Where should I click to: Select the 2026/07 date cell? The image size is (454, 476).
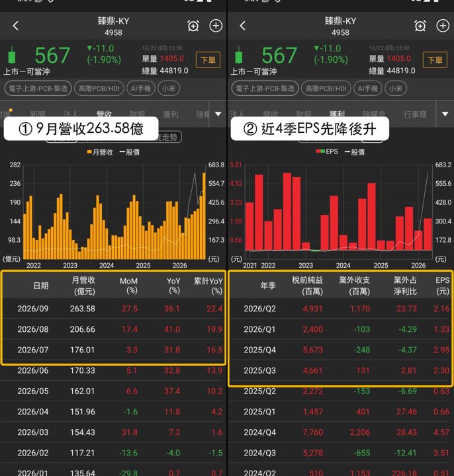click(33, 350)
